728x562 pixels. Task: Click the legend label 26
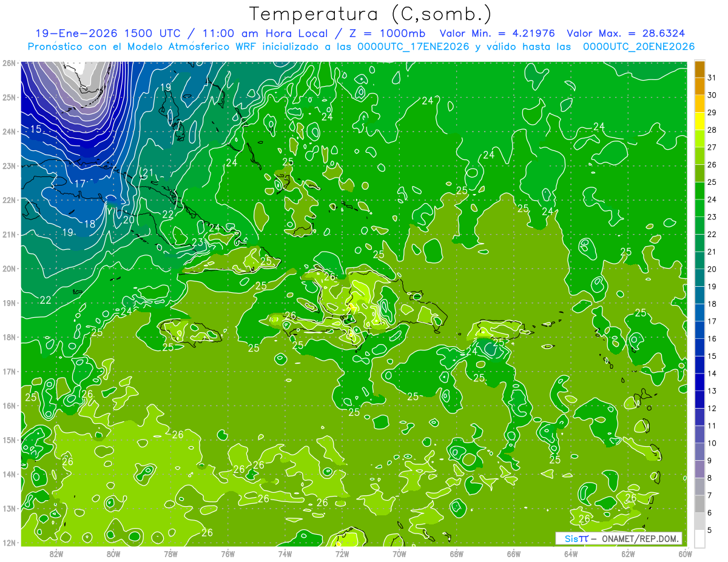[712, 164]
